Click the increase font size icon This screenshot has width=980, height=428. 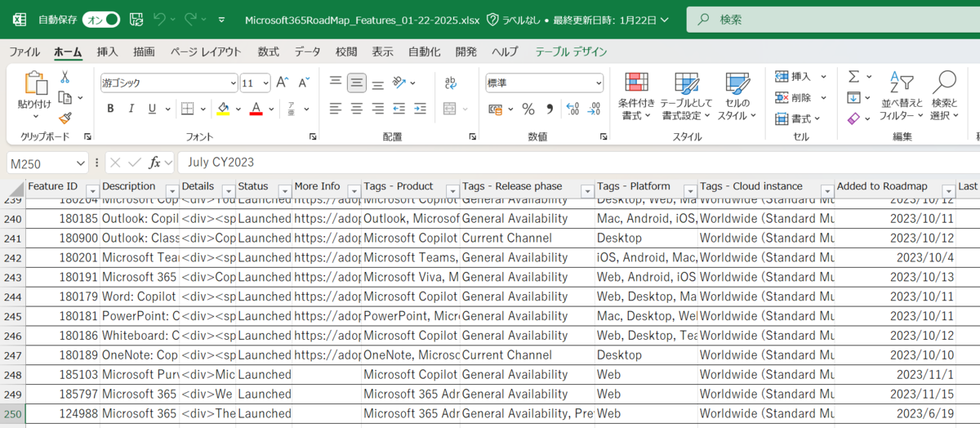[x=283, y=82]
